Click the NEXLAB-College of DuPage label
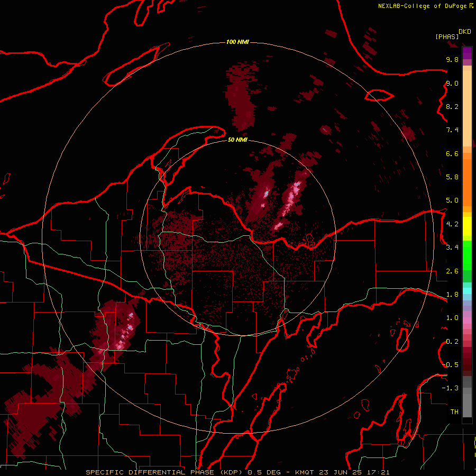Screen dimensions: 476x476 tap(422, 6)
